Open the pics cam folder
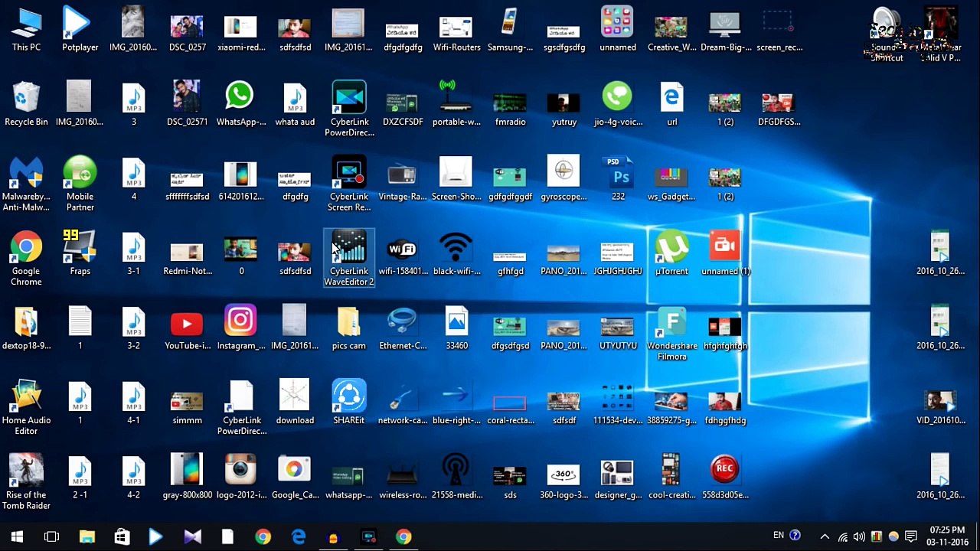 (x=349, y=328)
